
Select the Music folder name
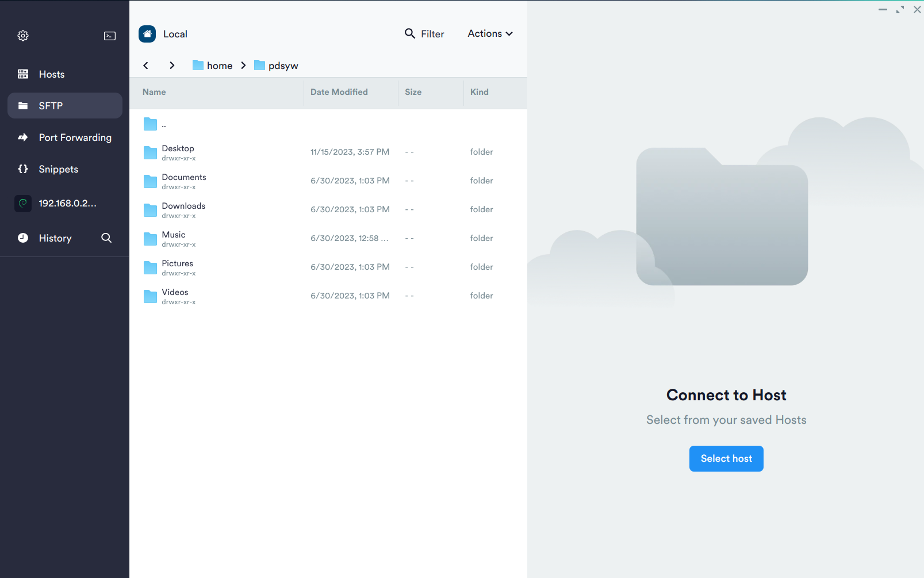[174, 235]
